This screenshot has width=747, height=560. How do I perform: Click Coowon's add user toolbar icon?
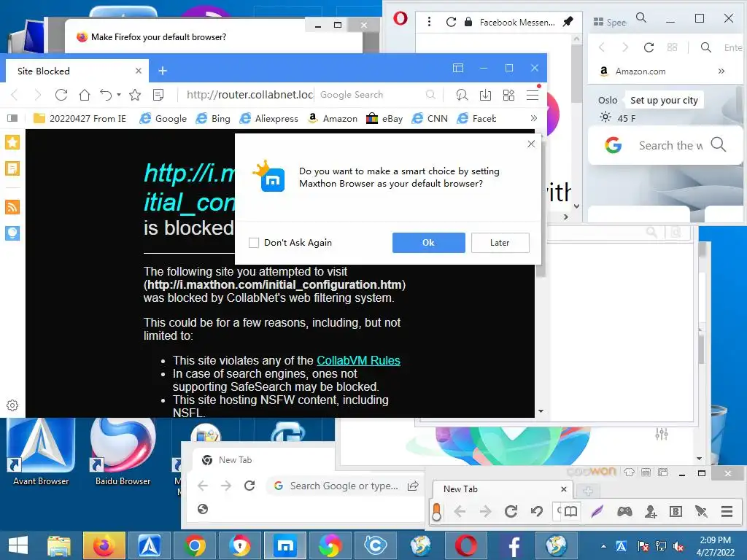coord(650,511)
